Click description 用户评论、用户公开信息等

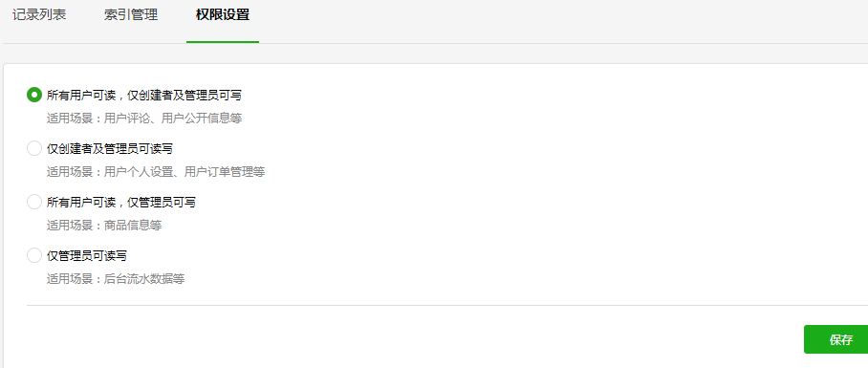pos(173,119)
